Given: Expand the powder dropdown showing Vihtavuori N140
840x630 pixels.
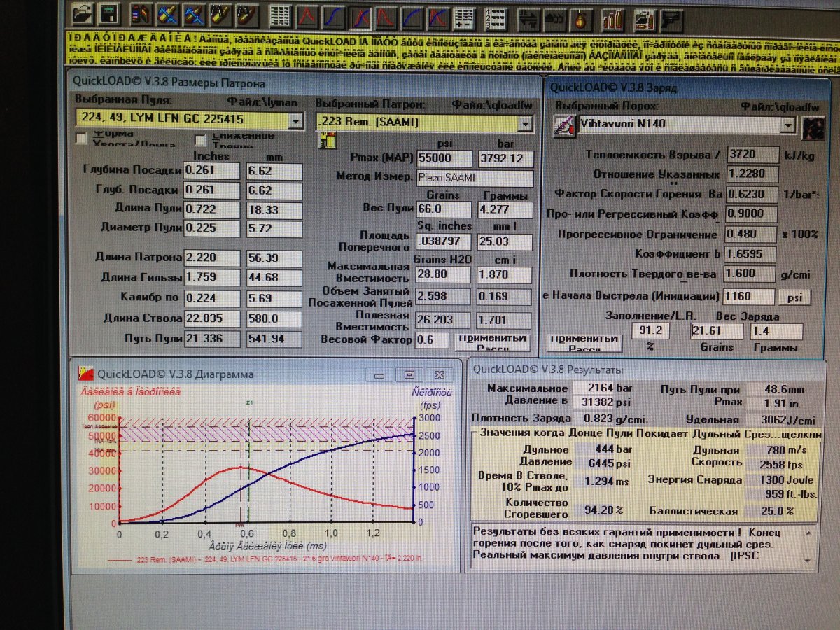Looking at the screenshot, I should coord(789,125).
